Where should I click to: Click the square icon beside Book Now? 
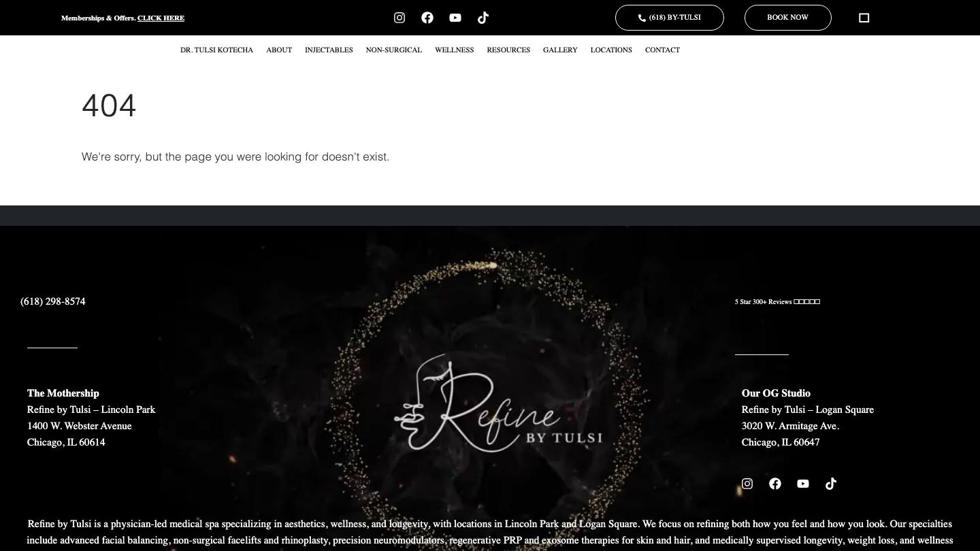pyautogui.click(x=864, y=18)
